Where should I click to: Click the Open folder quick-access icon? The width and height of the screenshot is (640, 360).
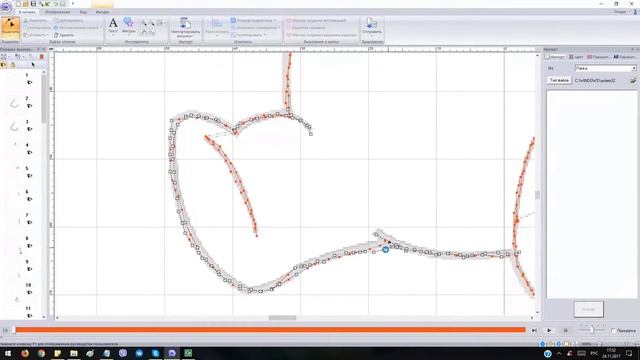25,4
